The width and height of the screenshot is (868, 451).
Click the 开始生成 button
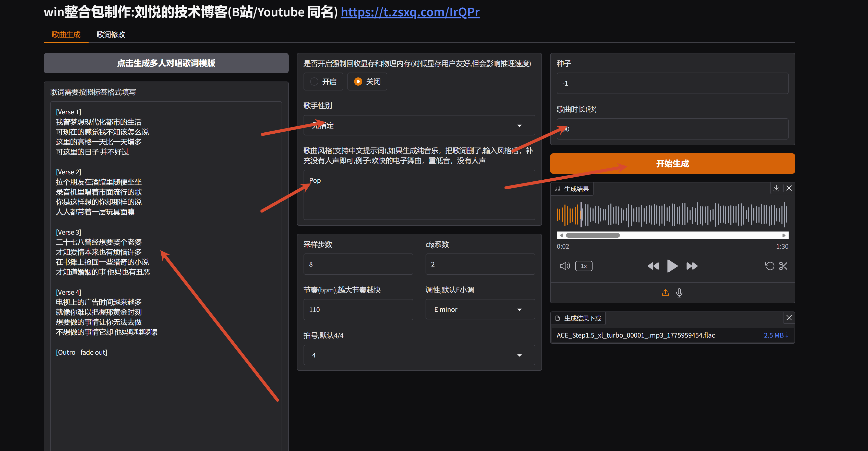pos(672,164)
